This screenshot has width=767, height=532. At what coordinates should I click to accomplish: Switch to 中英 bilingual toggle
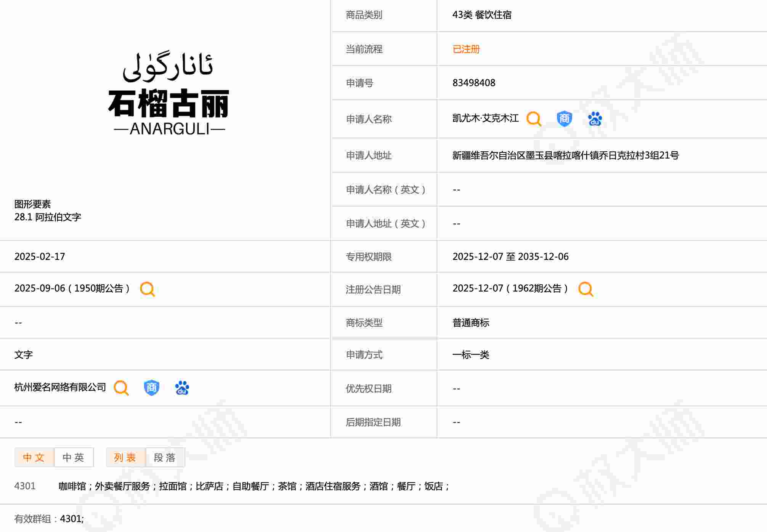(74, 457)
